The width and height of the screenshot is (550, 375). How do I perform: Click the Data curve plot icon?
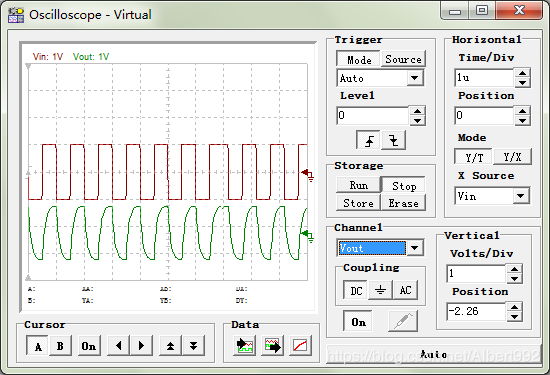tap(301, 346)
